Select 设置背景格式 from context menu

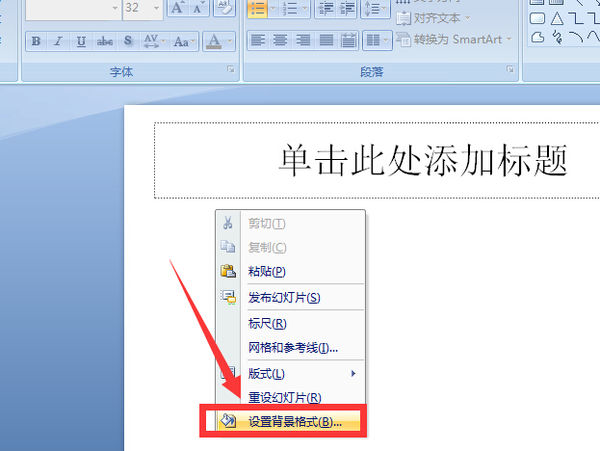(x=294, y=422)
